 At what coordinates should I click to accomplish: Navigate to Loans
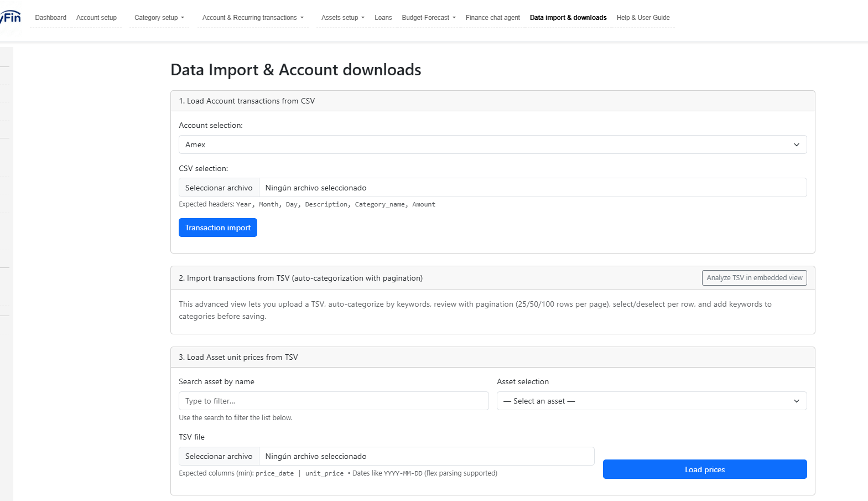(383, 18)
